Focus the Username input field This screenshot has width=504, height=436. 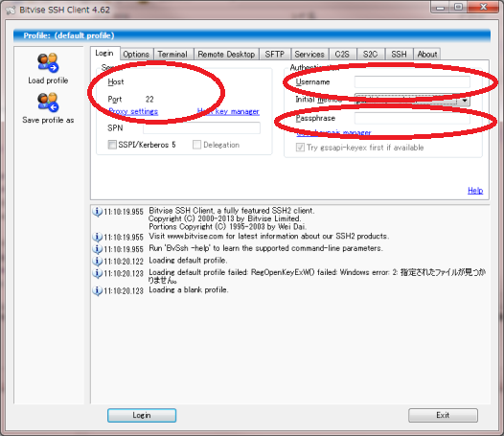[x=412, y=82]
